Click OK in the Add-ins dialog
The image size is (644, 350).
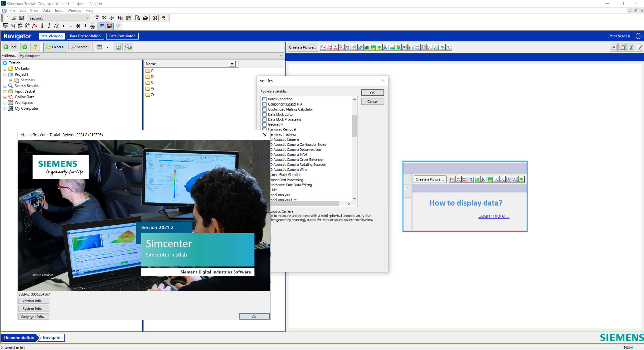[372, 93]
